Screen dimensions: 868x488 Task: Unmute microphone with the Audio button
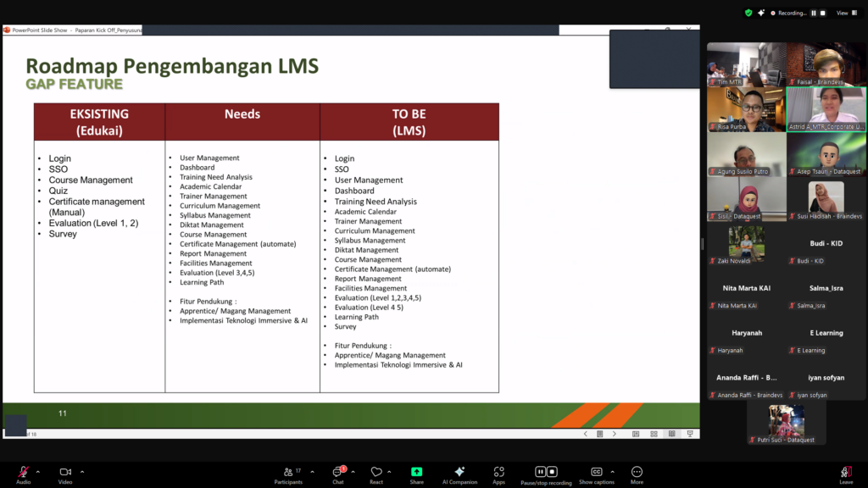(23, 472)
